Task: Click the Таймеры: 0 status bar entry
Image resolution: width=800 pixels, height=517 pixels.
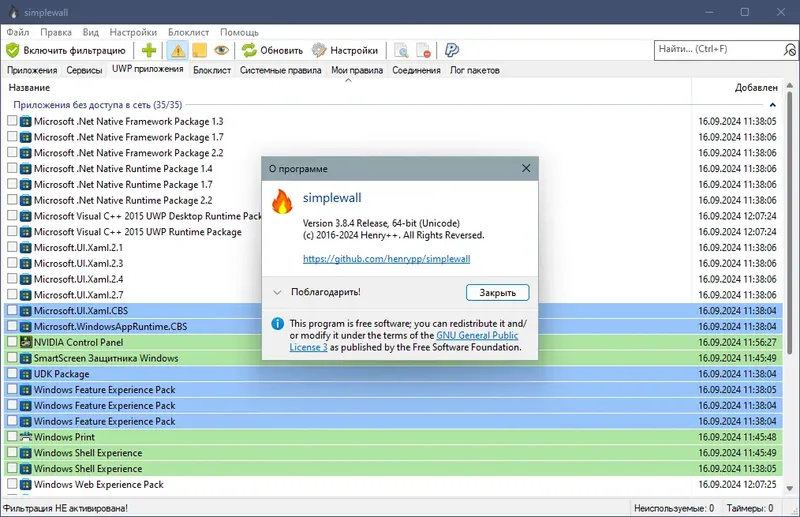Action: point(750,508)
